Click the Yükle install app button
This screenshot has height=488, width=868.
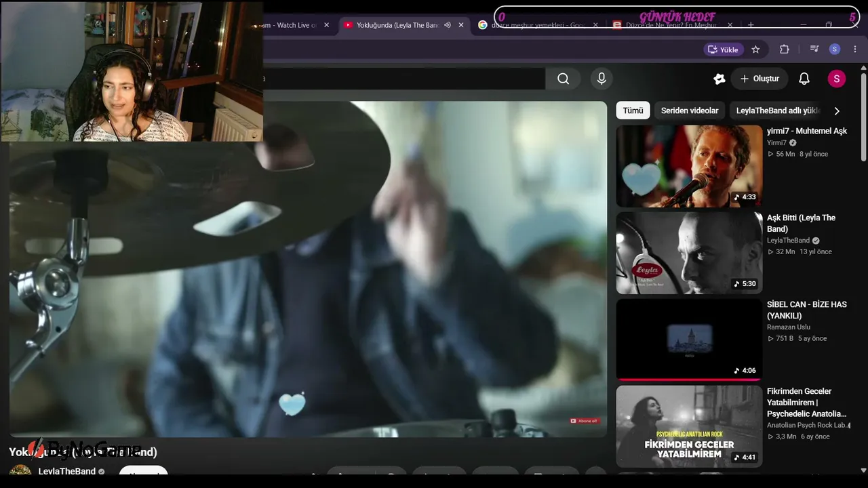[723, 49]
